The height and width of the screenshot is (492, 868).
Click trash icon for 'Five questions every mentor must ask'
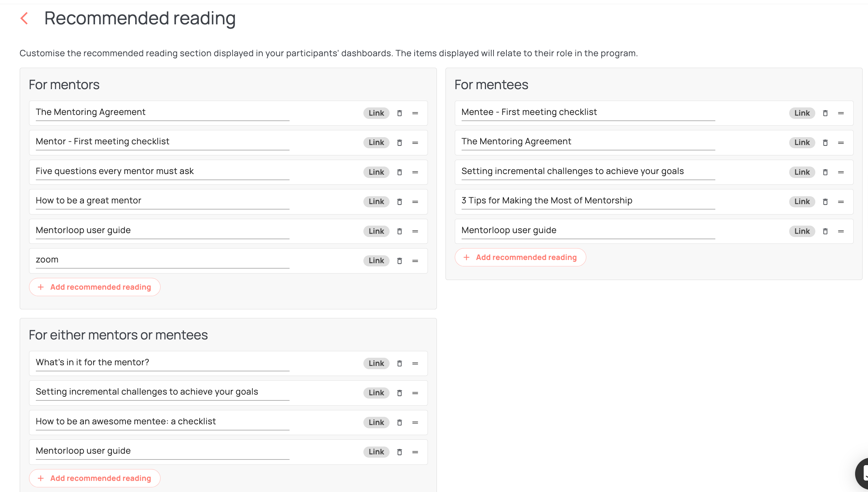point(400,172)
